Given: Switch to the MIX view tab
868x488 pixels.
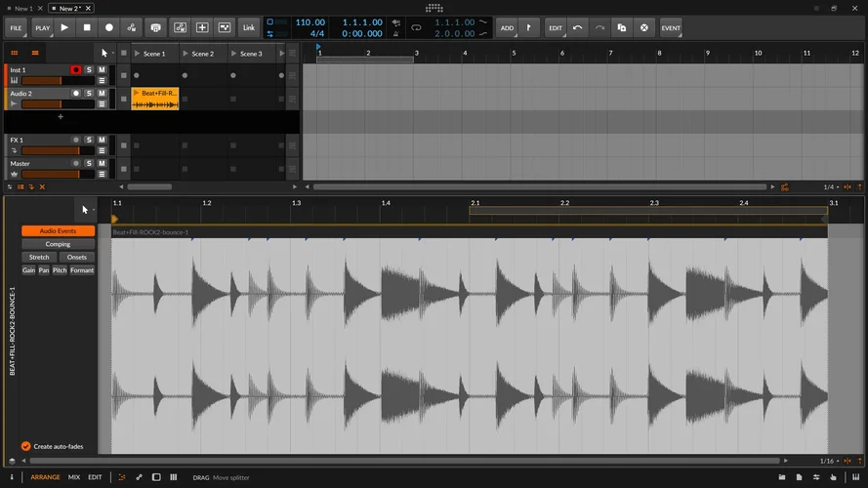Looking at the screenshot, I should (x=74, y=477).
